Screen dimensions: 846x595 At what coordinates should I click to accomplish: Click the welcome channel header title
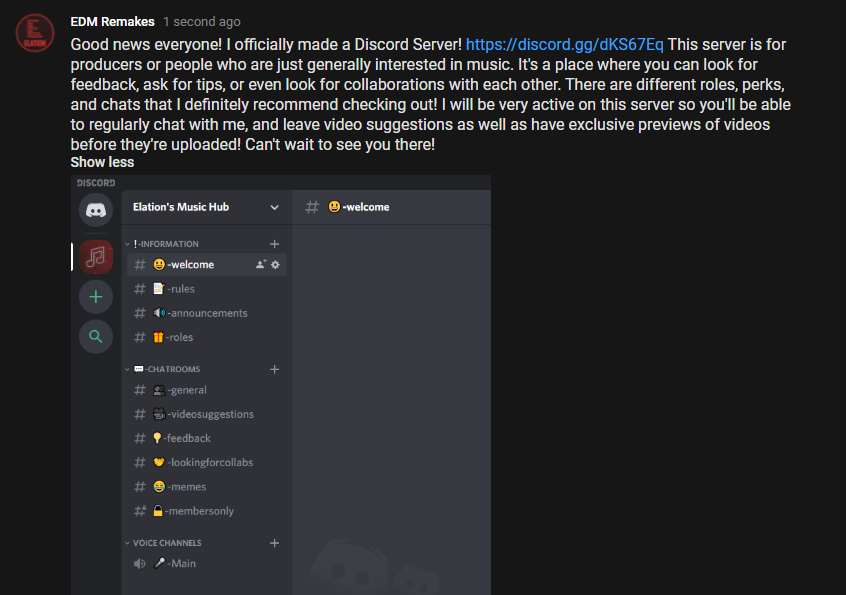[359, 207]
